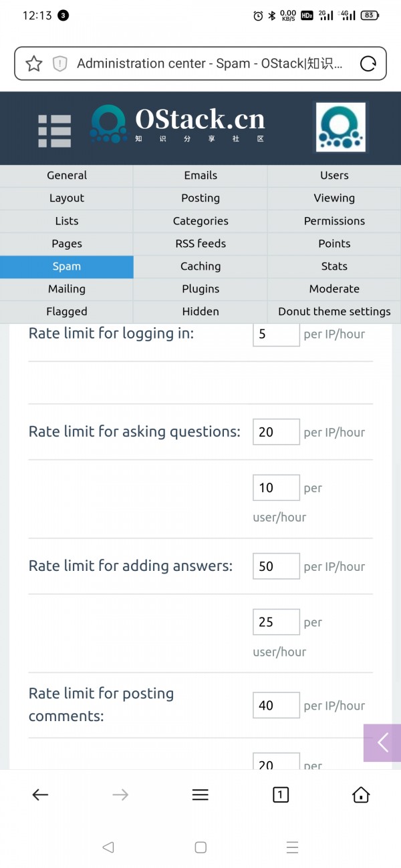This screenshot has width=401, height=868.
Task: Focus the adding answers per IP/hour field
Action: pyautogui.click(x=276, y=566)
